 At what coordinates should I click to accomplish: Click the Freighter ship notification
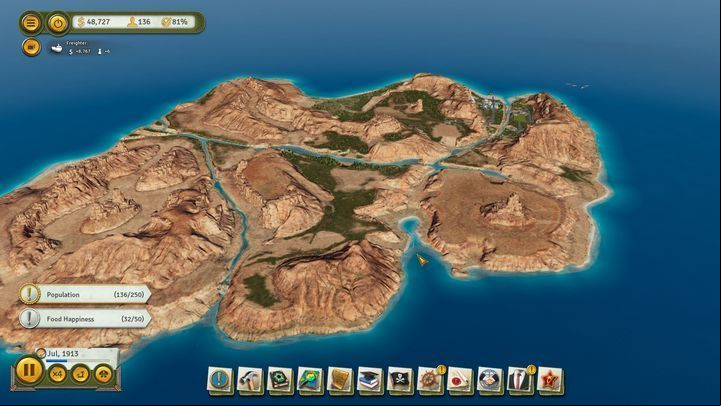tap(80, 48)
